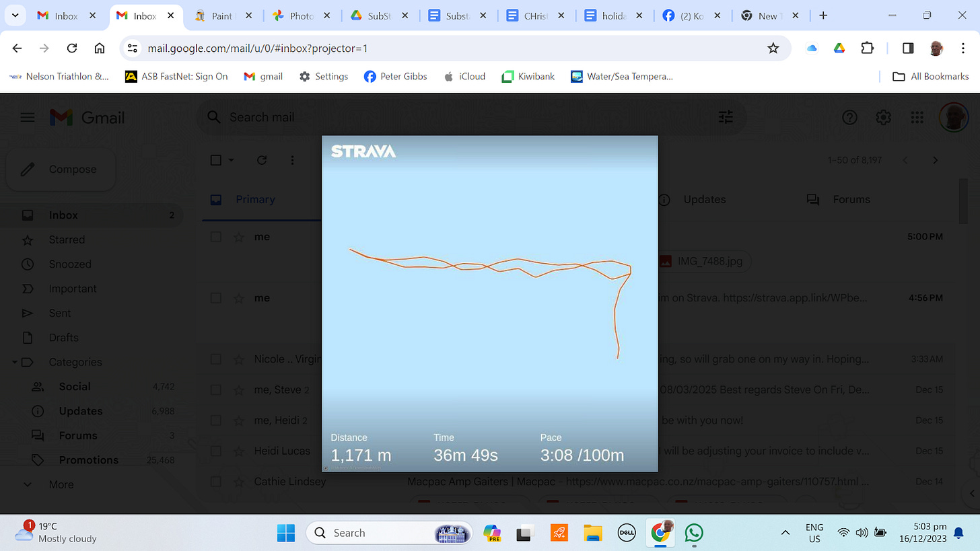
Task: Open Gmail main menu hamburger icon
Action: (27, 118)
